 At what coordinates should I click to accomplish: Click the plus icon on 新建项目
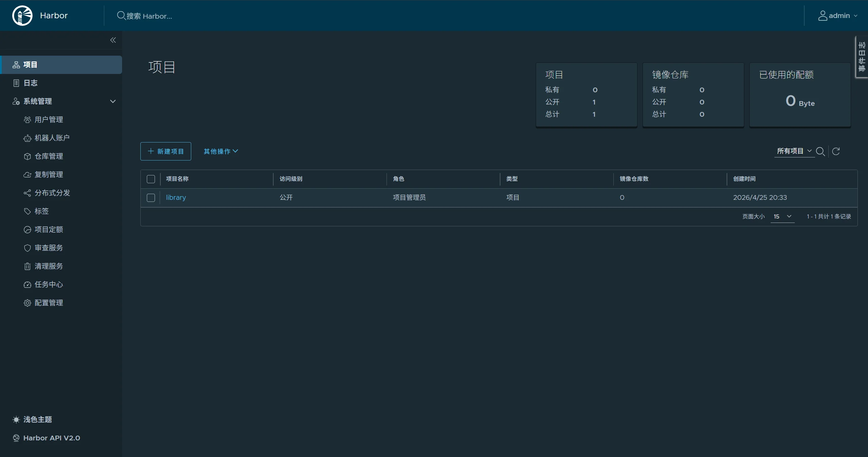(x=151, y=151)
